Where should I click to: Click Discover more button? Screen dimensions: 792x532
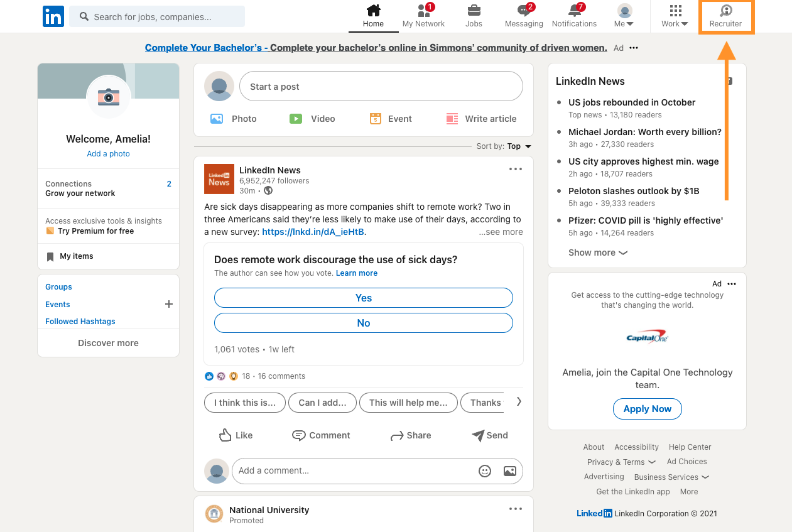point(108,343)
